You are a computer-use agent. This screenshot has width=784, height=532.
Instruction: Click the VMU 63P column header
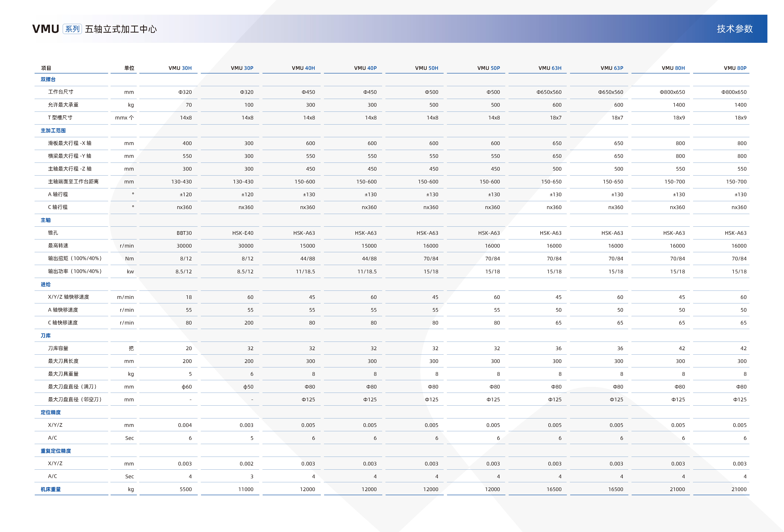click(x=612, y=68)
